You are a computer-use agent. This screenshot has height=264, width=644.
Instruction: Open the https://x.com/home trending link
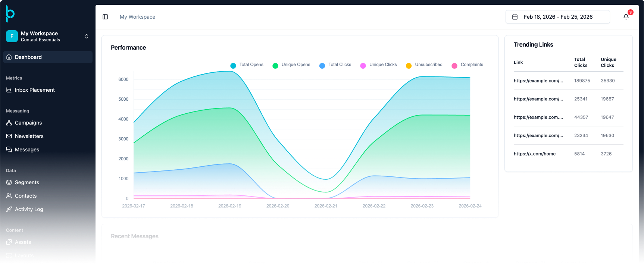point(534,154)
